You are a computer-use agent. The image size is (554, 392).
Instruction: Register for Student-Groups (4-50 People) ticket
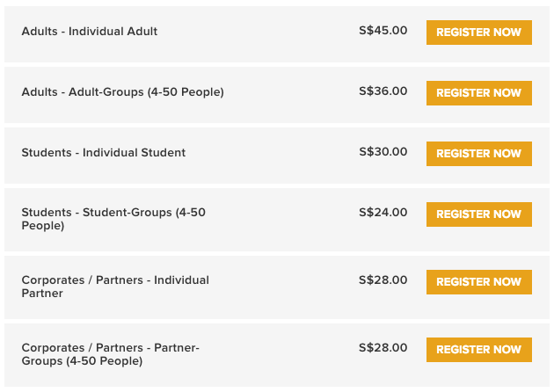click(478, 214)
